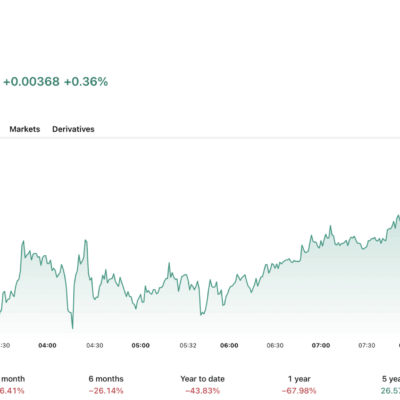Select the 06:00 time axis mark
Viewport: 400px width, 400px height.
click(x=229, y=345)
